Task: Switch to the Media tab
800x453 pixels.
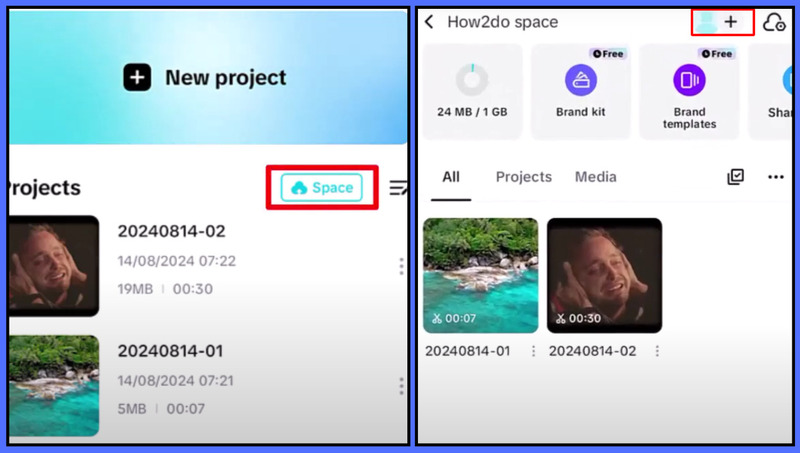Action: coord(595,177)
